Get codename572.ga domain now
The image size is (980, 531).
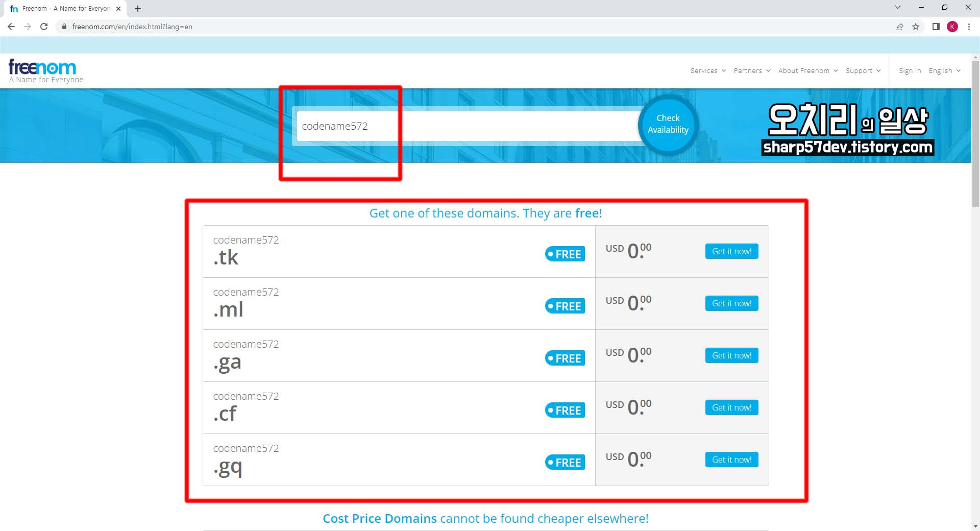coord(731,355)
